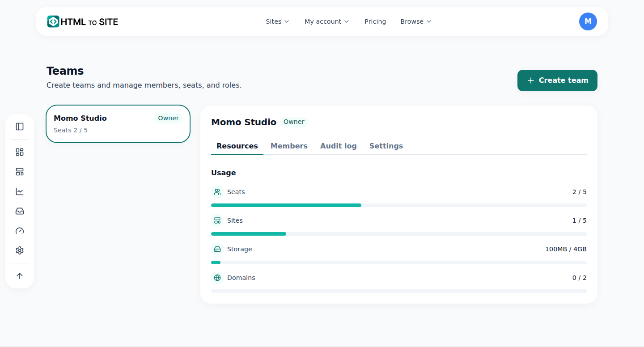The image size is (644, 347).
Task: Switch to the team Settings tab
Action: pos(386,146)
